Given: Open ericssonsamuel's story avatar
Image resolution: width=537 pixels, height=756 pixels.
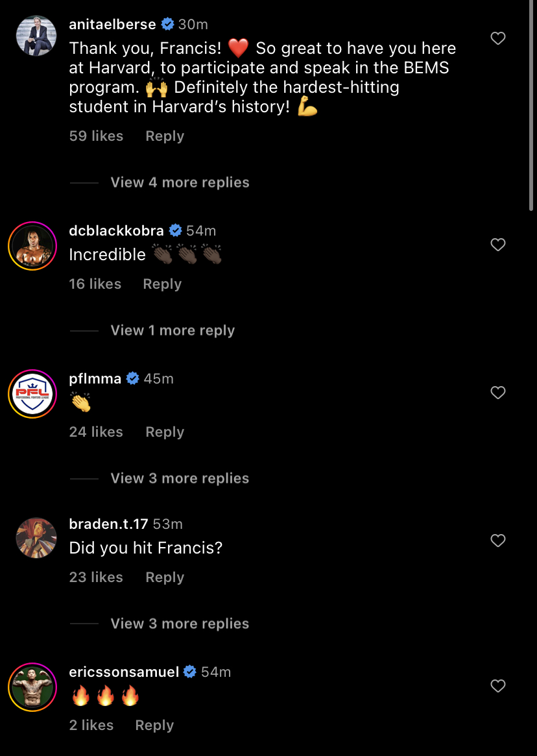Looking at the screenshot, I should pos(32,687).
